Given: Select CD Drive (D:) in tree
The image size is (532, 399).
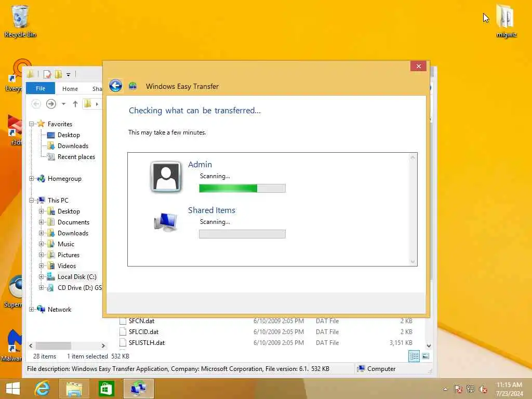Looking at the screenshot, I should pyautogui.click(x=79, y=288).
